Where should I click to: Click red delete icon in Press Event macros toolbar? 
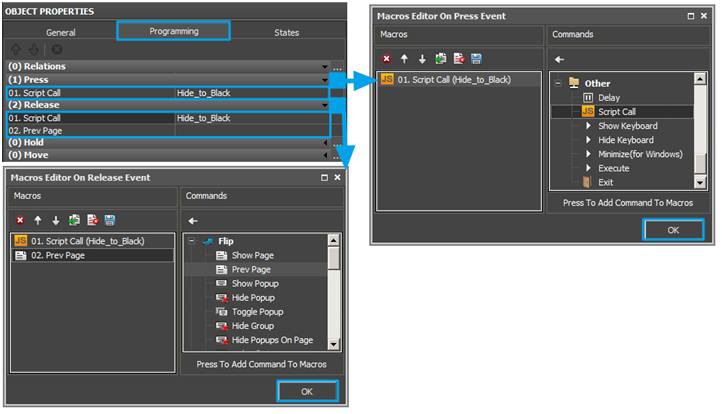tap(386, 60)
